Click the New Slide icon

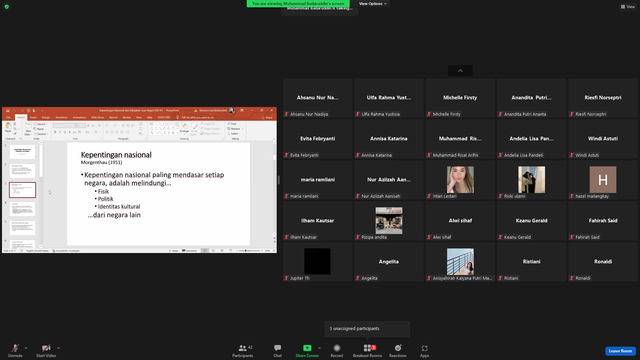click(28, 126)
